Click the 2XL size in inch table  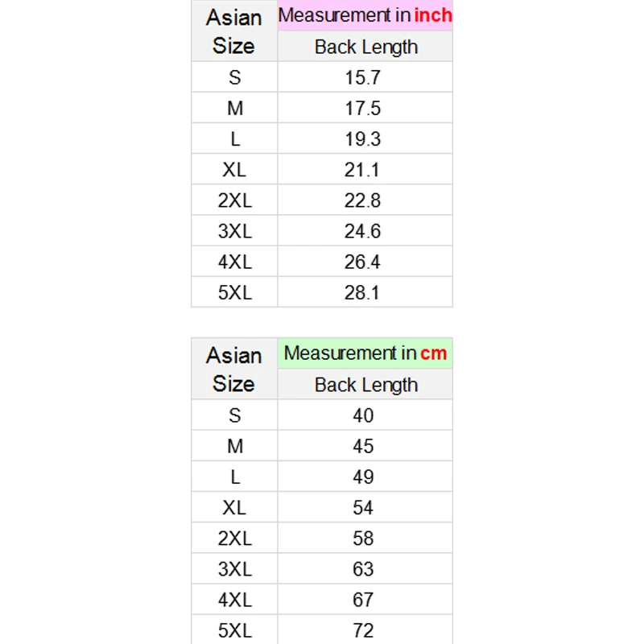pos(234,200)
